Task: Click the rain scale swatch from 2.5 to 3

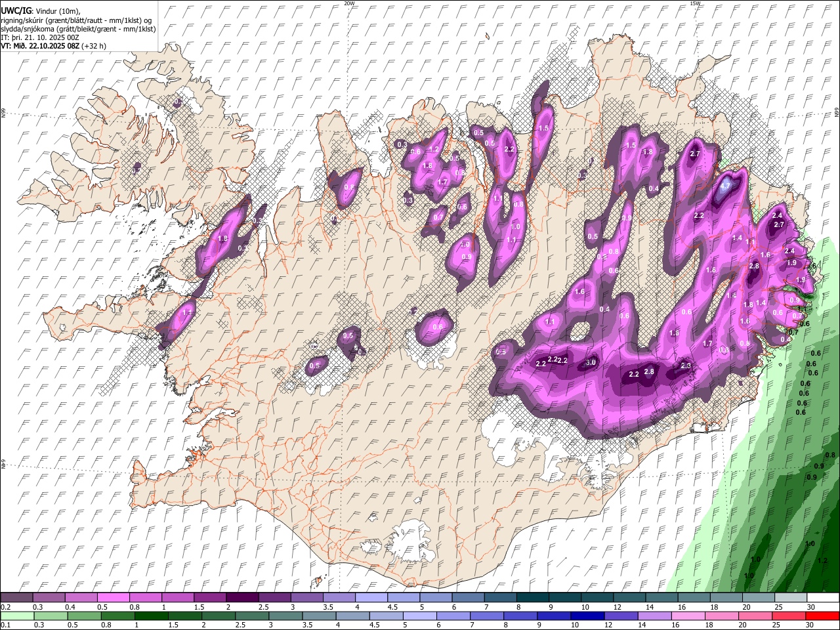Action: pos(252,616)
